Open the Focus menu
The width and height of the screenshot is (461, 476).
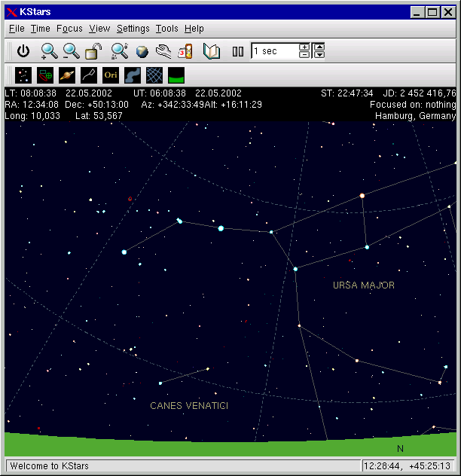pos(69,29)
